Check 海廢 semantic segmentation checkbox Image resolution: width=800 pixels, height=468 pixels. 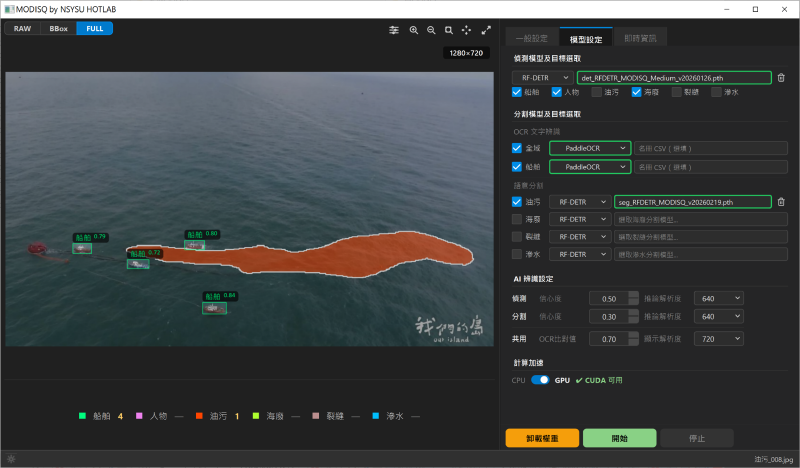(x=517, y=219)
